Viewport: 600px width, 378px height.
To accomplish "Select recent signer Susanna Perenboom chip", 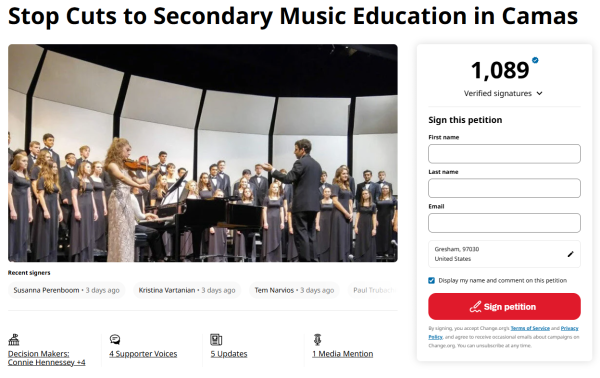I will pos(67,290).
